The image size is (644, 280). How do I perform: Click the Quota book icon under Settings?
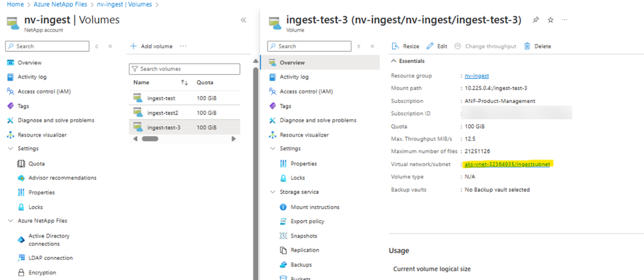(21, 163)
